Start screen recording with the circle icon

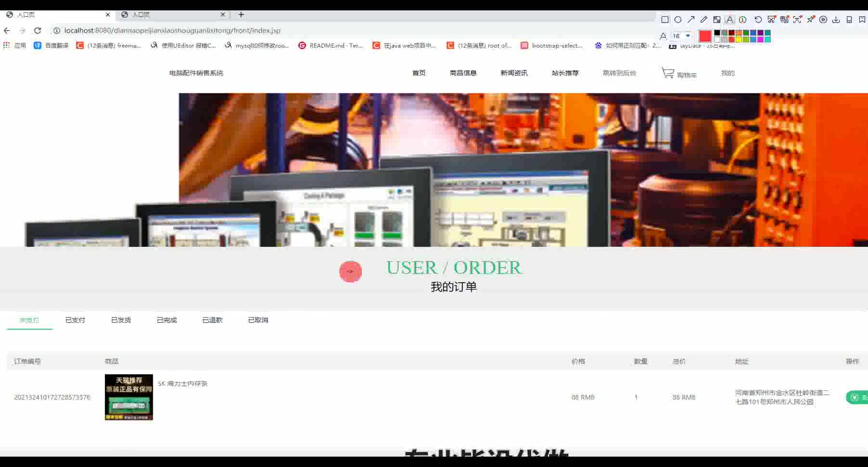pos(823,20)
